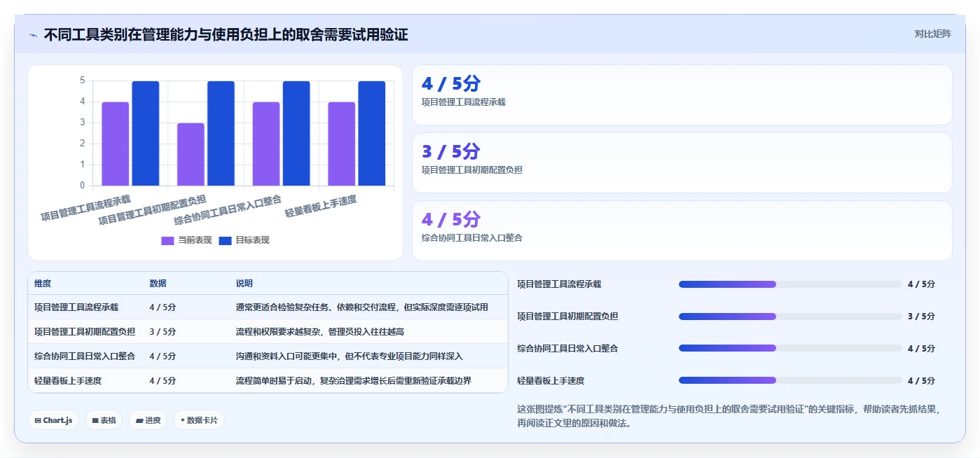Screen dimensions: 980x458
Task: Click the 对比矩阵 label in header
Action: pyautogui.click(x=932, y=34)
